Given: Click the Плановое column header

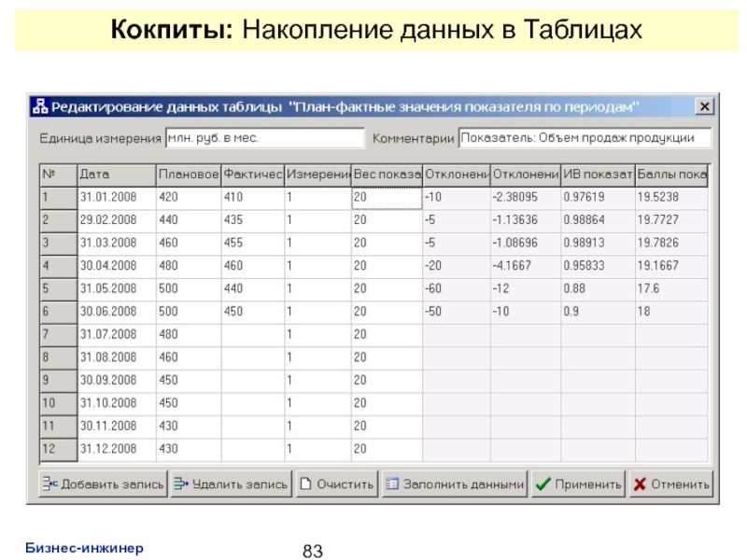Looking at the screenshot, I should 189,175.
